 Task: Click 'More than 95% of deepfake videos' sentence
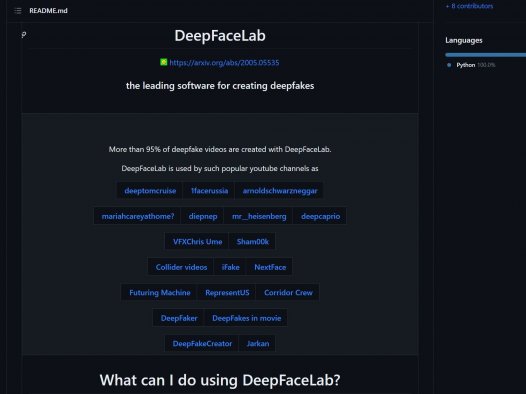click(220, 150)
